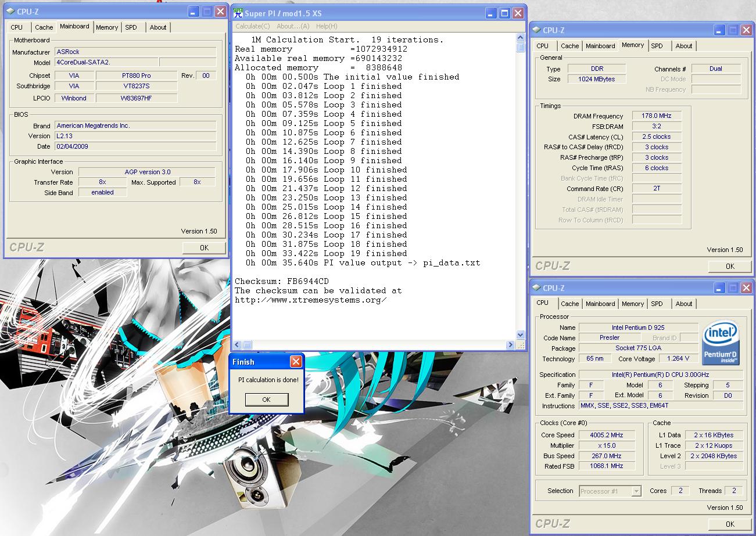Switch to Cache tab in mainboard CPU-Z window
756x536 pixels.
pos(44,27)
